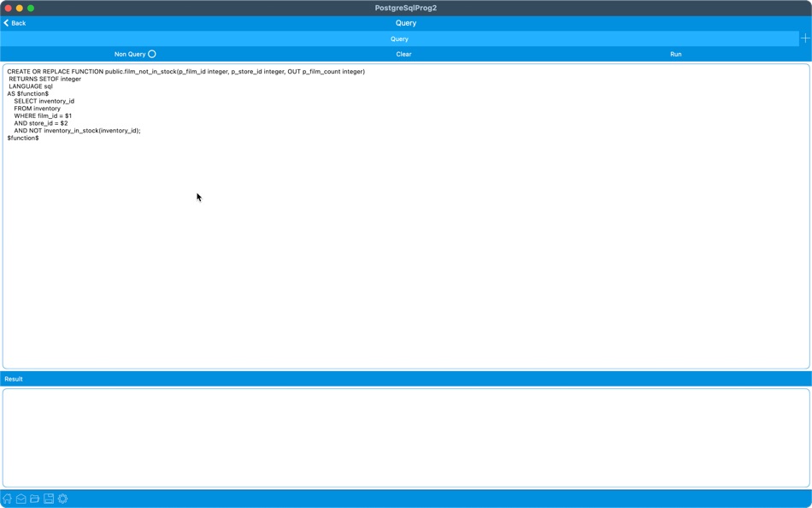Save the current query with the floppy disk icon
This screenshot has width=812, height=508.
[x=48, y=499]
